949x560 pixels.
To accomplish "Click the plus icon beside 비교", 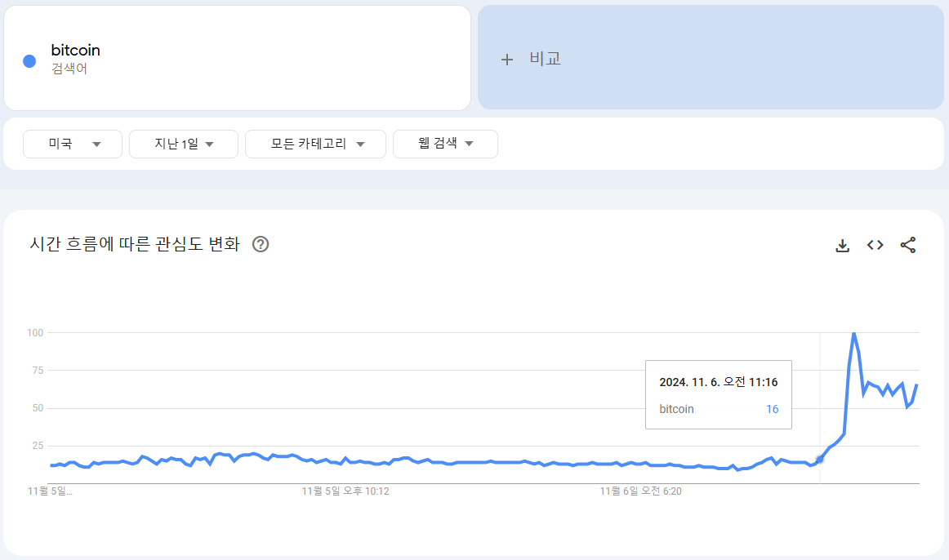I will [x=507, y=60].
